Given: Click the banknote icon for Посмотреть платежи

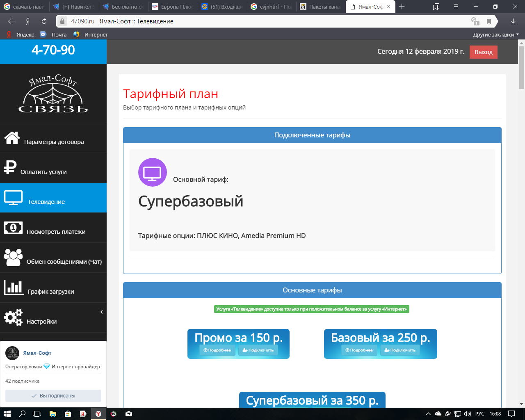Looking at the screenshot, I should point(13,227).
